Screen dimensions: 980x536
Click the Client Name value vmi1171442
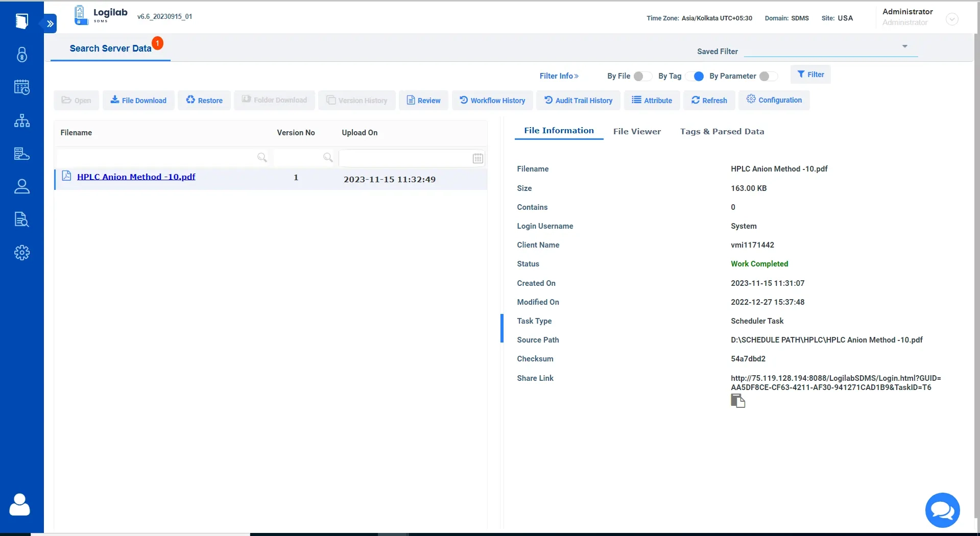coord(752,245)
